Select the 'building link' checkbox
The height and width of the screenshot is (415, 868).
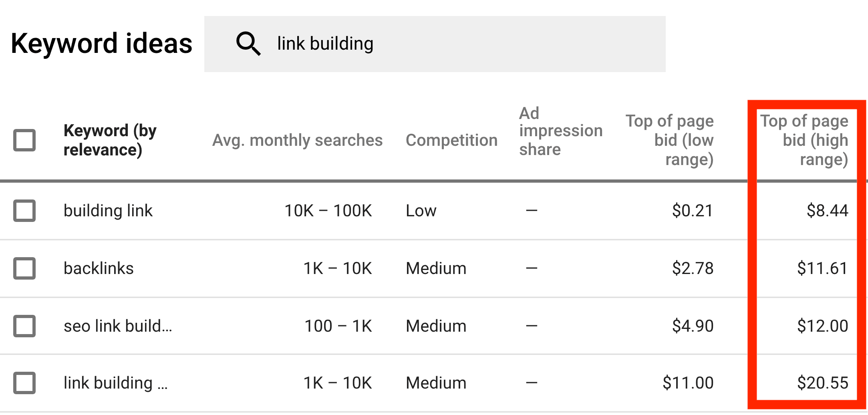(24, 211)
